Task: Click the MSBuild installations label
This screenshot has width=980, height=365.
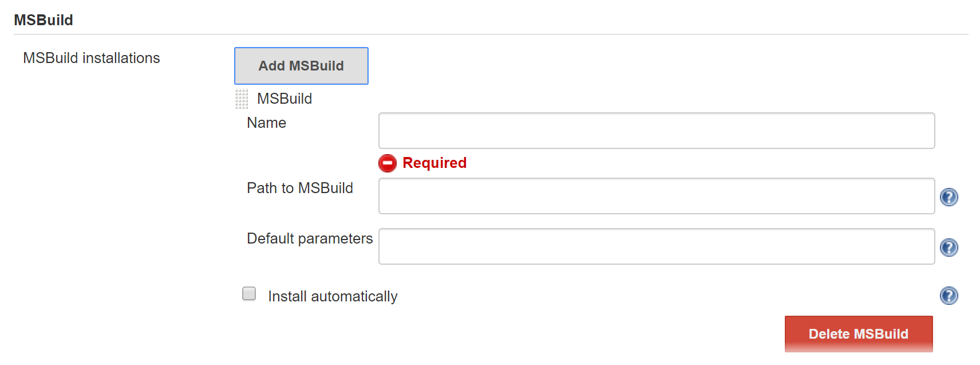Action: pos(92,58)
